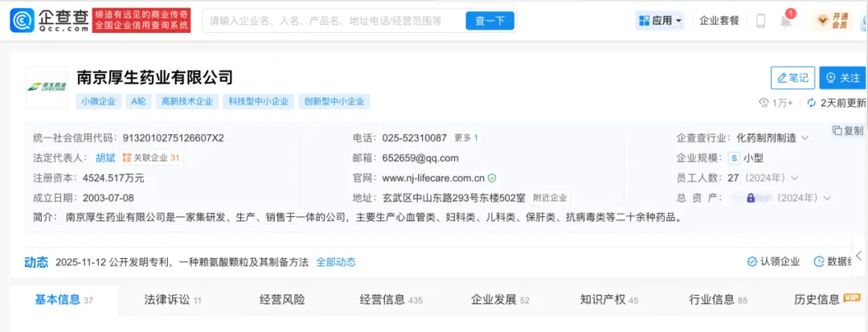Click the 创新型中小企业 tag
The height and width of the screenshot is (332, 868).
[334, 101]
